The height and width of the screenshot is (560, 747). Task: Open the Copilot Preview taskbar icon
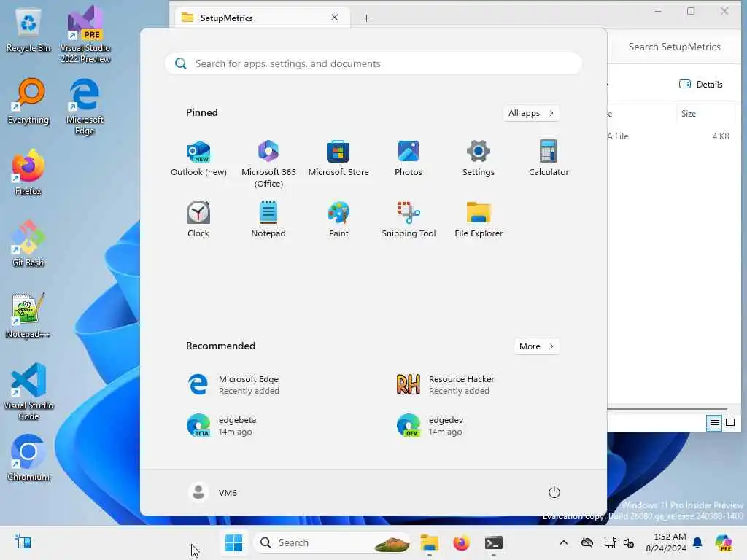[x=724, y=542]
